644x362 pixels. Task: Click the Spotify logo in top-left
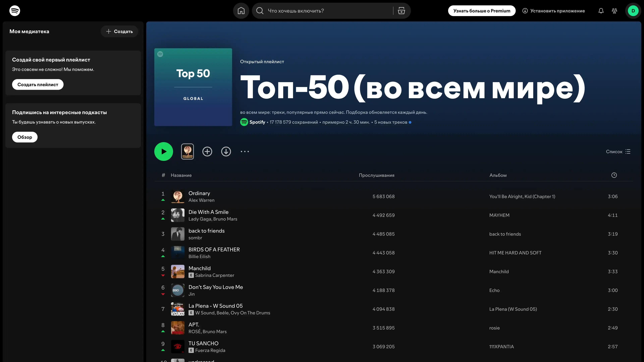[15, 11]
